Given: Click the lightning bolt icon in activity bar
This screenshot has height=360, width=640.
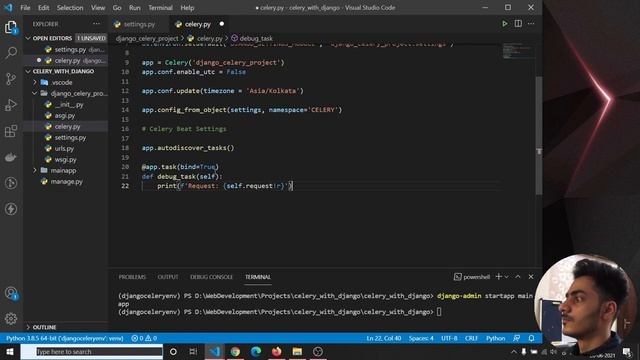Looking at the screenshot, I should coord(11,209).
